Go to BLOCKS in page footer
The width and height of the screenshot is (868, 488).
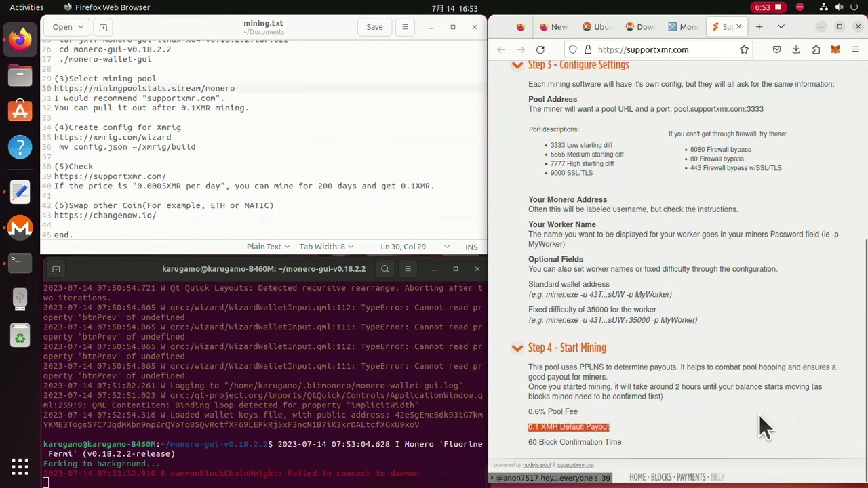pyautogui.click(x=661, y=477)
